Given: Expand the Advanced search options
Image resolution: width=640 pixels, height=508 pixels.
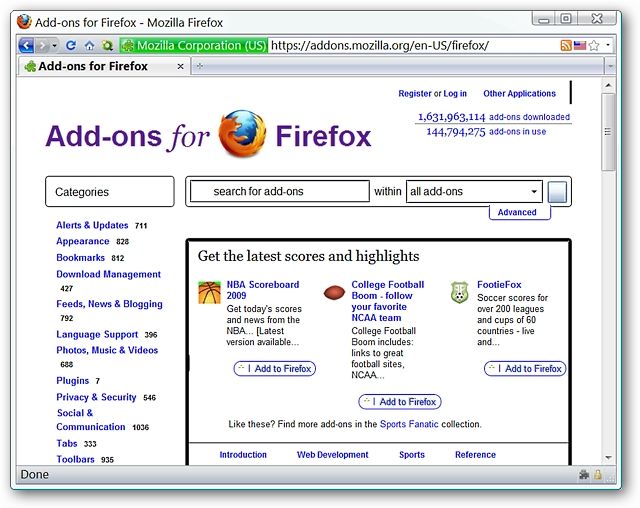Looking at the screenshot, I should click(x=517, y=212).
